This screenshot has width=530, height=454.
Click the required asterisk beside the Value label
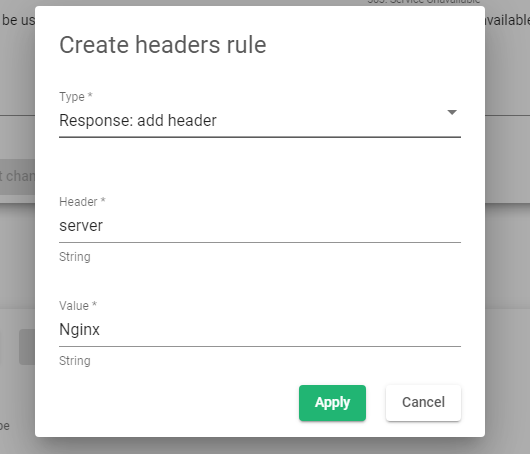[x=94, y=304]
